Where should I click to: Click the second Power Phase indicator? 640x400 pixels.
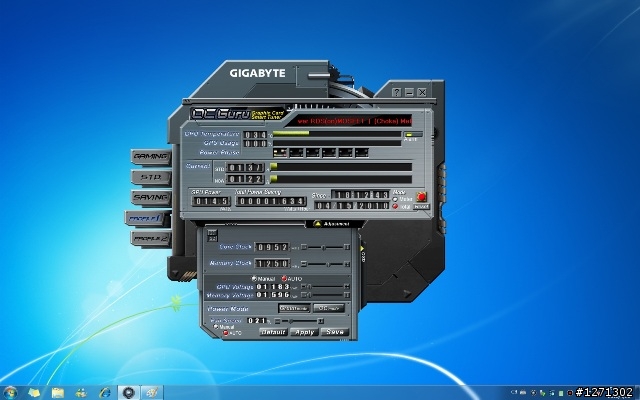[x=296, y=153]
